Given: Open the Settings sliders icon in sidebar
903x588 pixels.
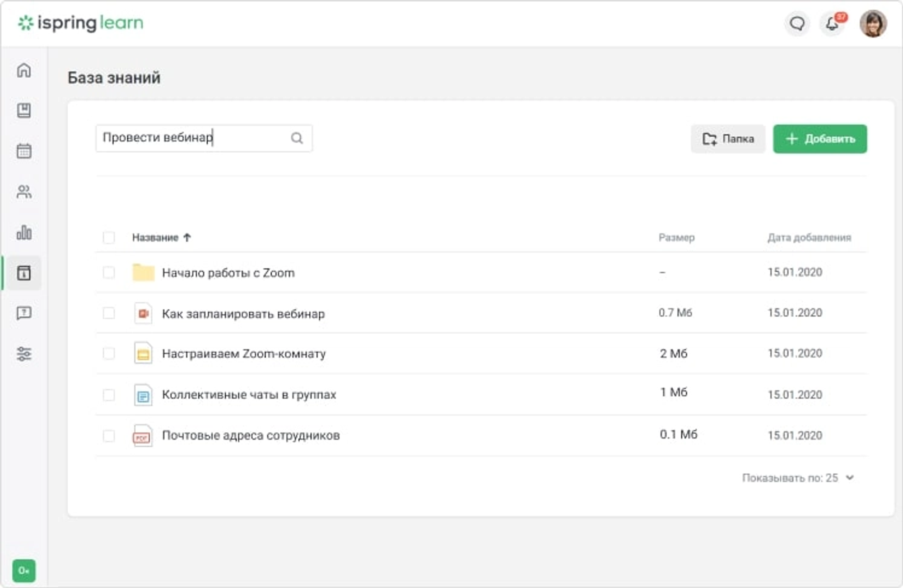Looking at the screenshot, I should 24,354.
